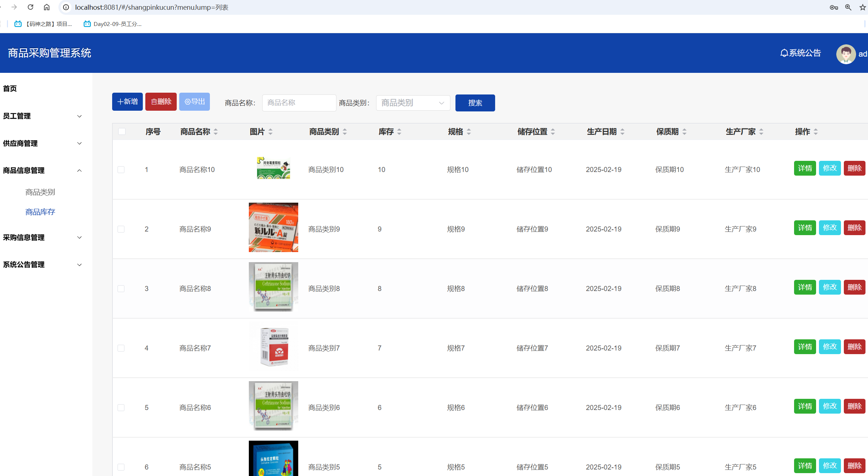Open the browser zoom magnifier icon
This screenshot has width=868, height=476.
(x=848, y=7)
